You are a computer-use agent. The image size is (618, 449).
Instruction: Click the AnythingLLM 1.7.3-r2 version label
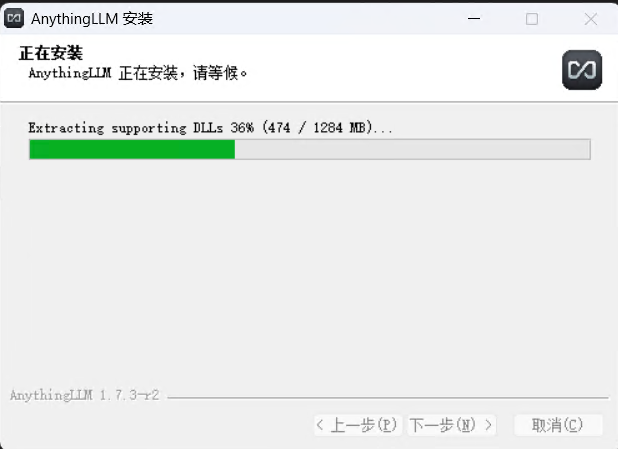click(x=84, y=395)
